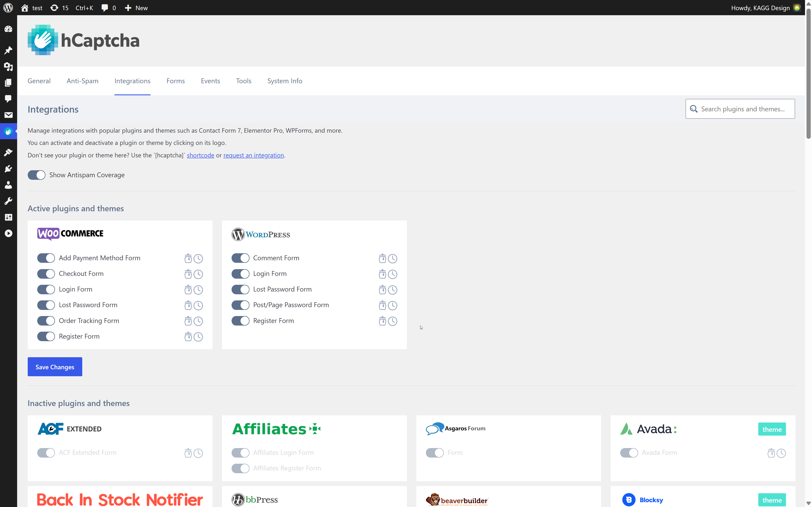The height and width of the screenshot is (507, 812).
Task: Click the Save Changes button
Action: point(55,367)
